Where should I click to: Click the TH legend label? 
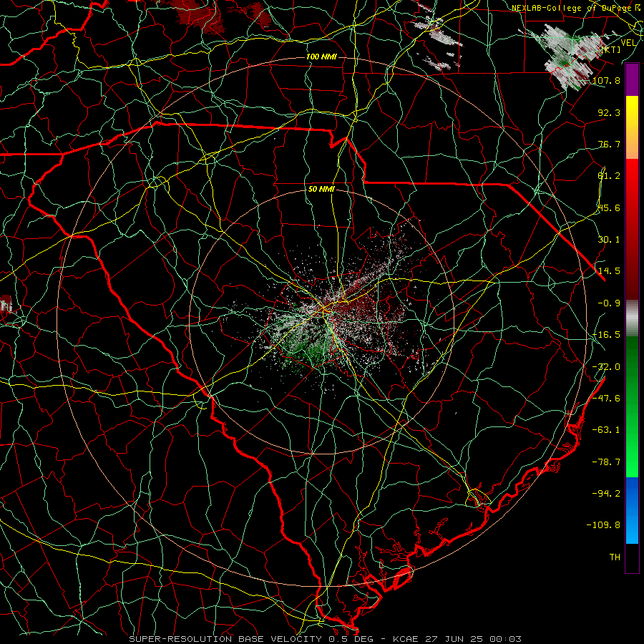pyautogui.click(x=615, y=557)
